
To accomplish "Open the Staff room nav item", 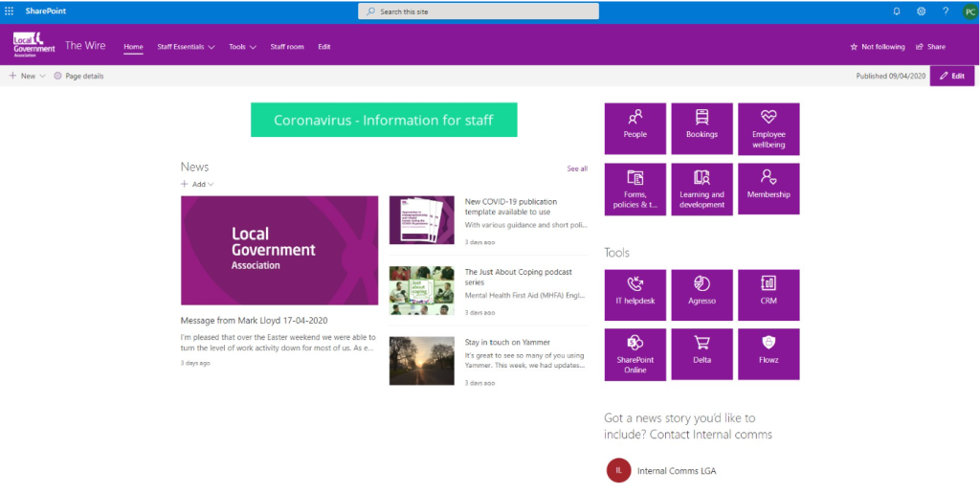I will pos(287,47).
